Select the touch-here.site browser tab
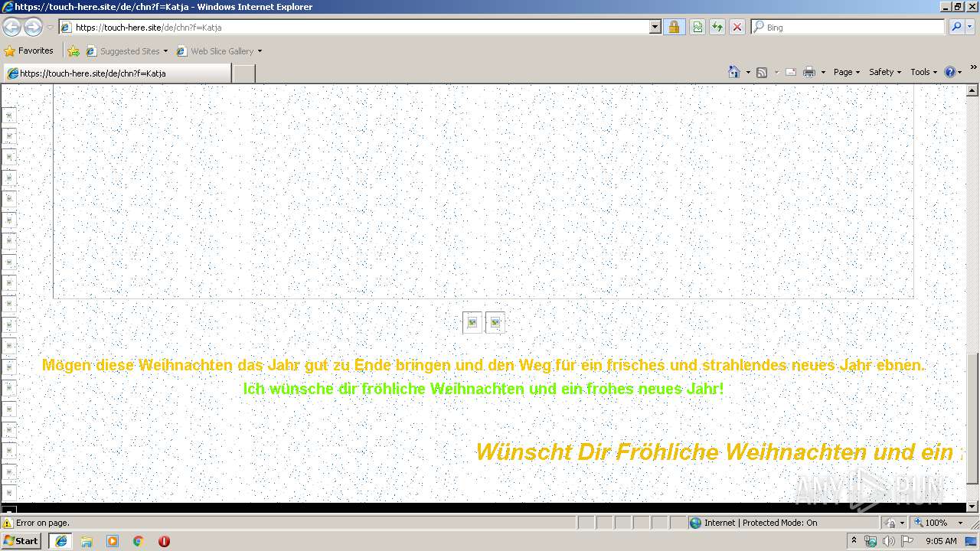 click(x=116, y=73)
